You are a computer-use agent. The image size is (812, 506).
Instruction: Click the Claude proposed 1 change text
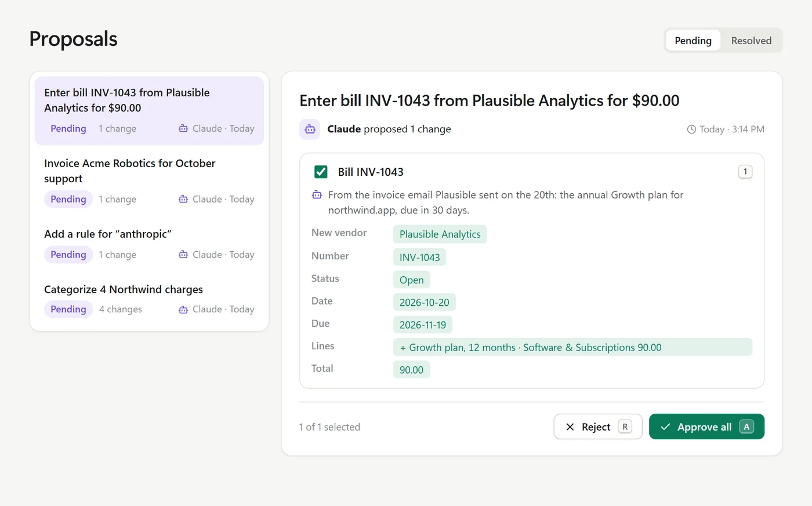point(389,129)
